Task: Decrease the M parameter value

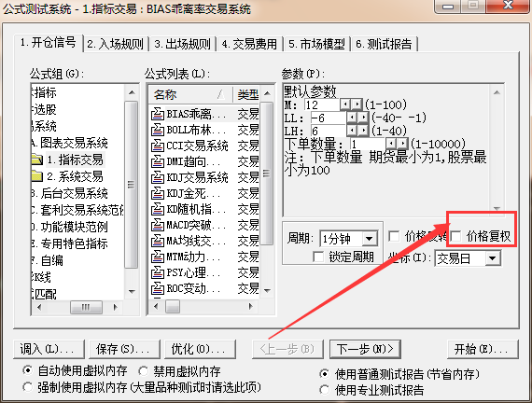Action: coord(345,104)
